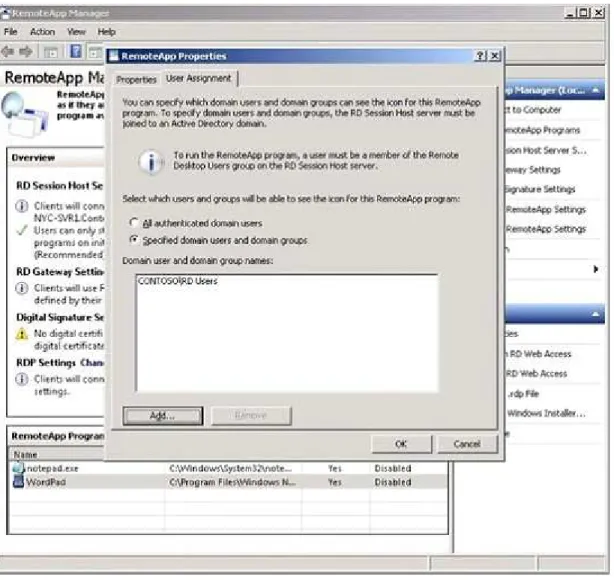Click the upper RD Web Access action
Viewport: 614px width, 580px height.
click(x=539, y=354)
